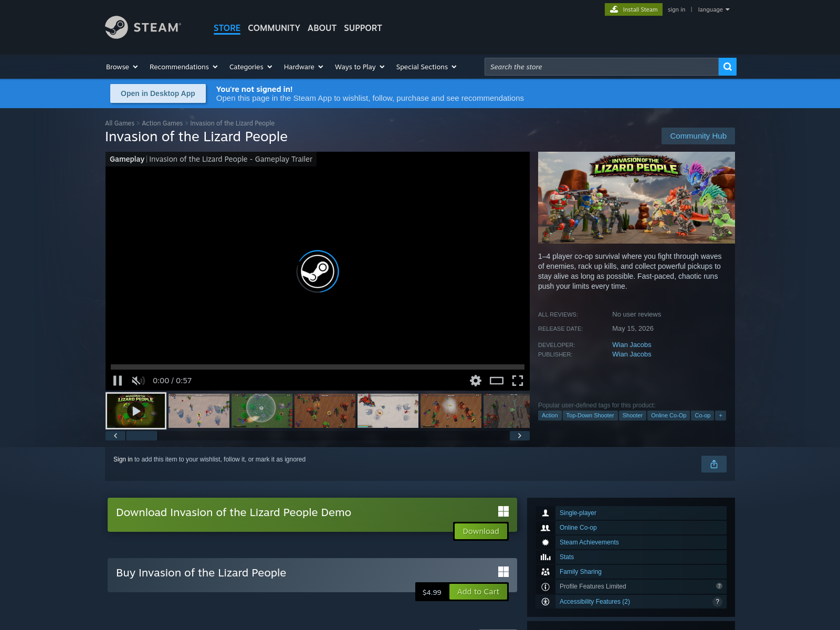Image resolution: width=840 pixels, height=630 pixels.
Task: Click the Steam Achievements star icon
Action: click(545, 542)
